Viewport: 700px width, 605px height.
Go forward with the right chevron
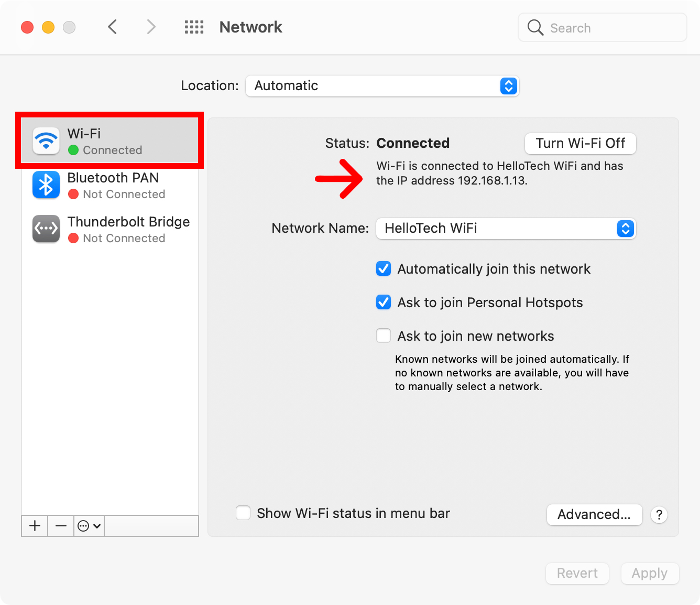pos(151,27)
